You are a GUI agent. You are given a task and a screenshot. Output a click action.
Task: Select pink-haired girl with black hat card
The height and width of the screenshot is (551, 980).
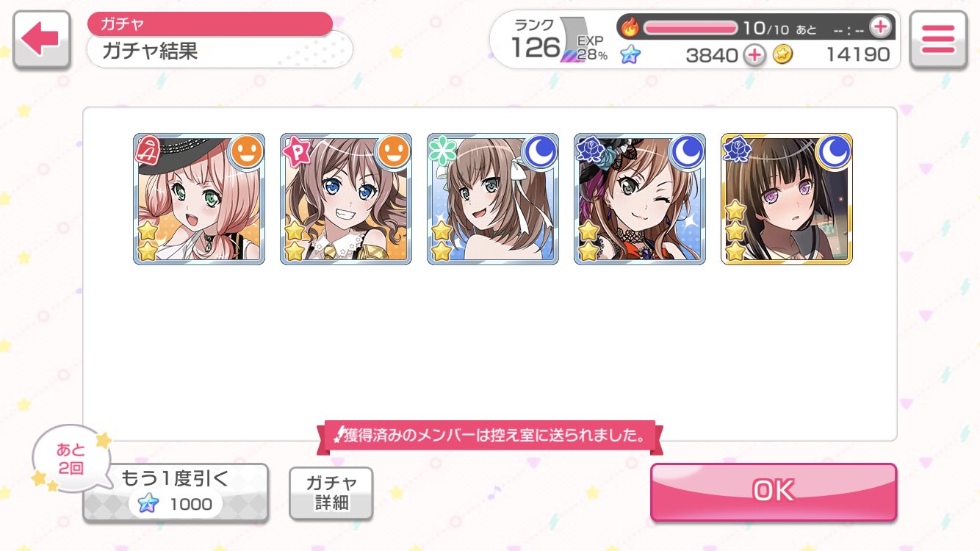pyautogui.click(x=199, y=199)
